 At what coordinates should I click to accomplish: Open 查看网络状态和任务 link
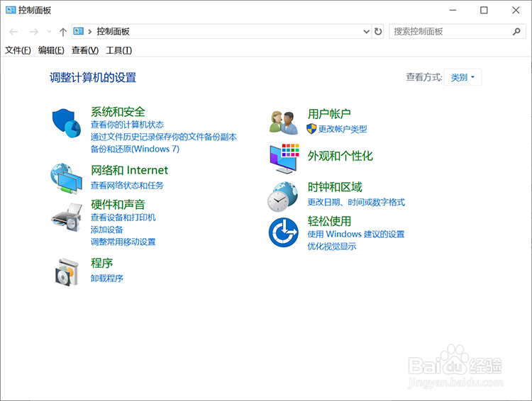click(127, 186)
